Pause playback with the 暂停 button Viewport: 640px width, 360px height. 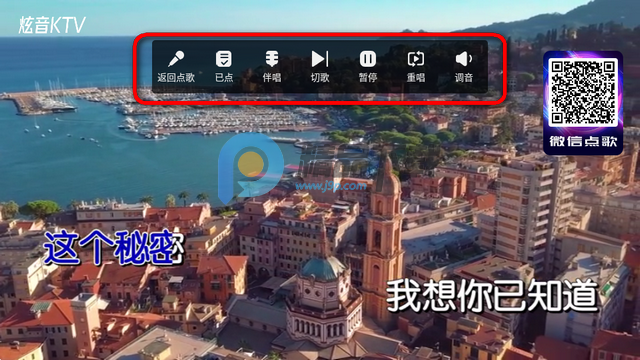coord(368,66)
